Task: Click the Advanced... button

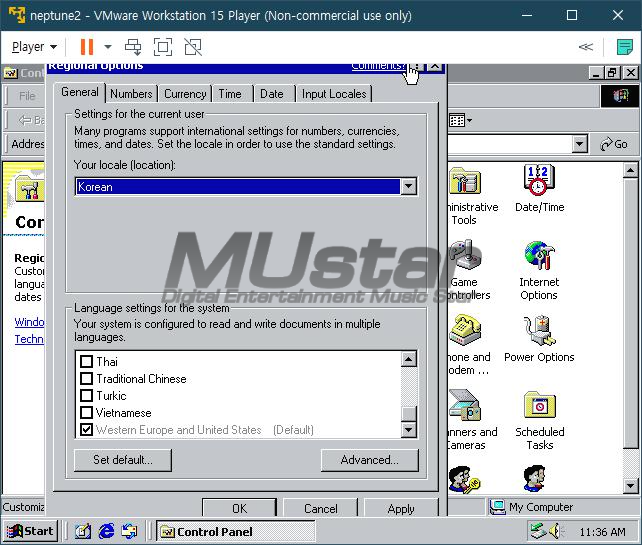Action: click(x=370, y=460)
